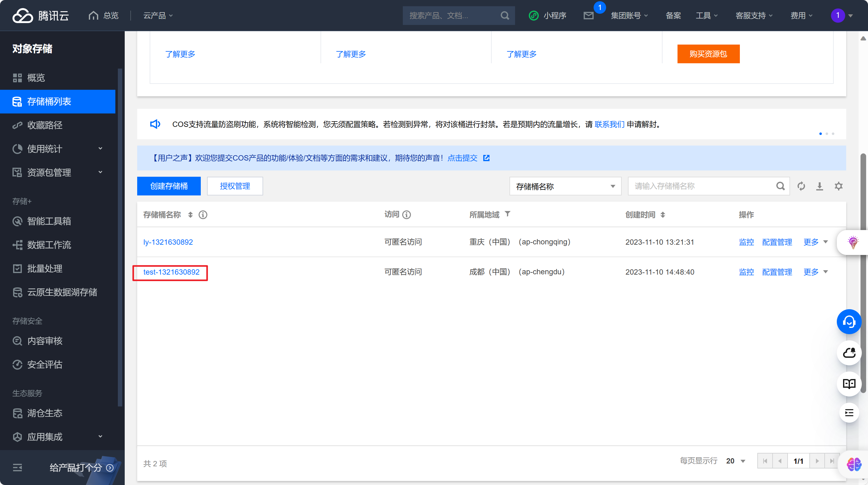This screenshot has height=485, width=868.
Task: Toggle sort on 存储桶名称 column
Action: (190, 214)
